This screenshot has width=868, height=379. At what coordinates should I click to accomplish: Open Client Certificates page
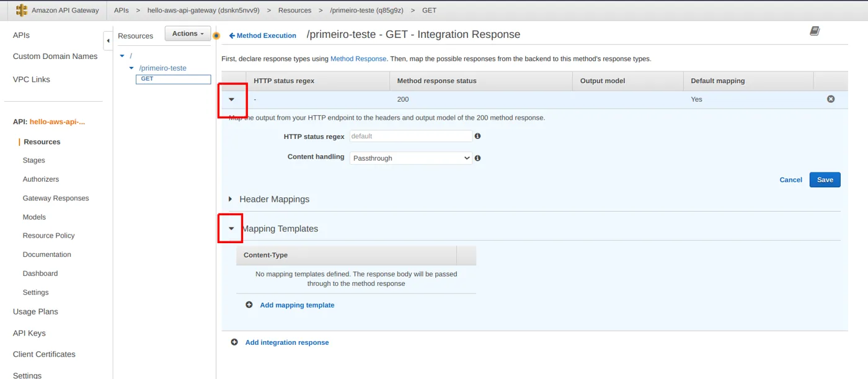point(44,354)
